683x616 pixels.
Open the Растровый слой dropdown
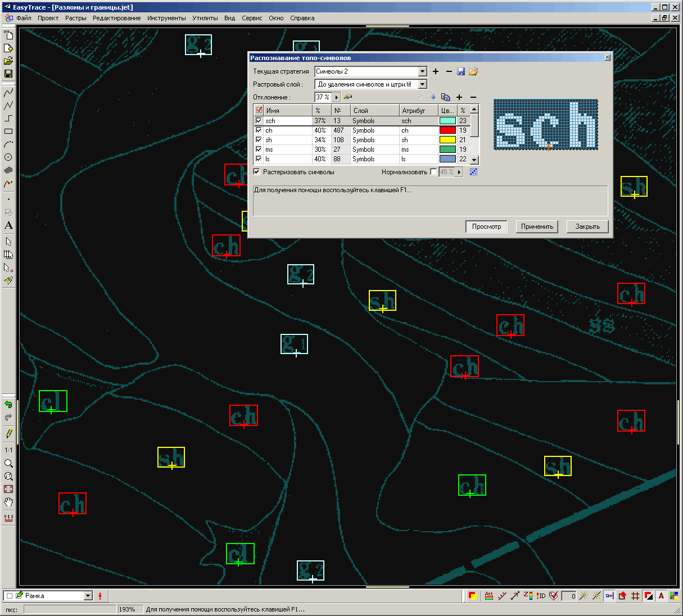tap(422, 84)
